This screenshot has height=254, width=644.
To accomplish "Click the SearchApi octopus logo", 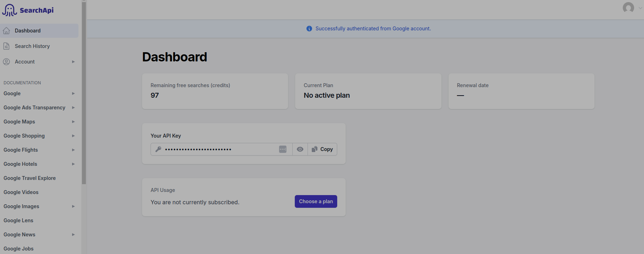I will coord(10,10).
